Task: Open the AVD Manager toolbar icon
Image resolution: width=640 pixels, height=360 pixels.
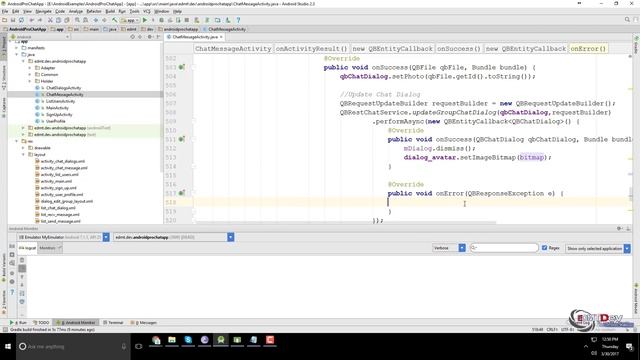Action: pyautogui.click(x=197, y=20)
